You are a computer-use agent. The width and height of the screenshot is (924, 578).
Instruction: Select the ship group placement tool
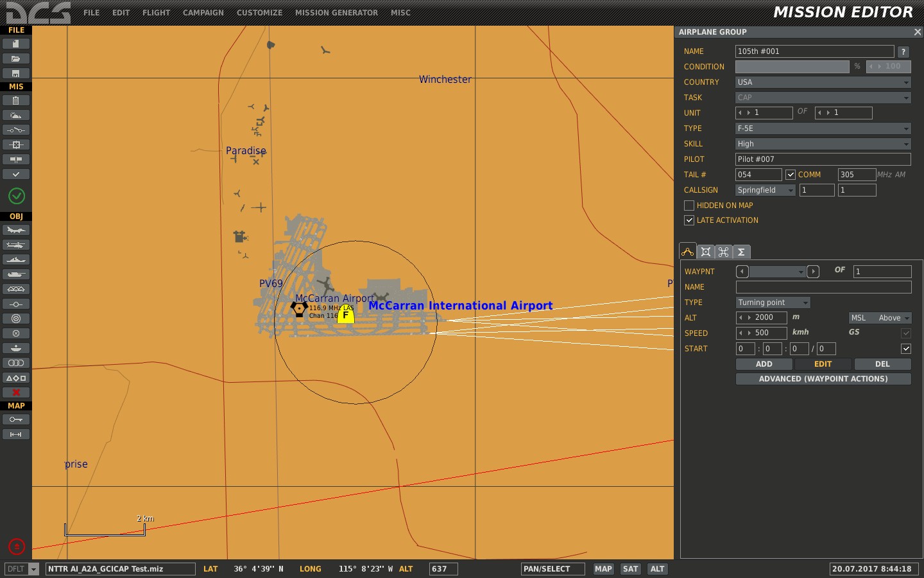(x=15, y=259)
